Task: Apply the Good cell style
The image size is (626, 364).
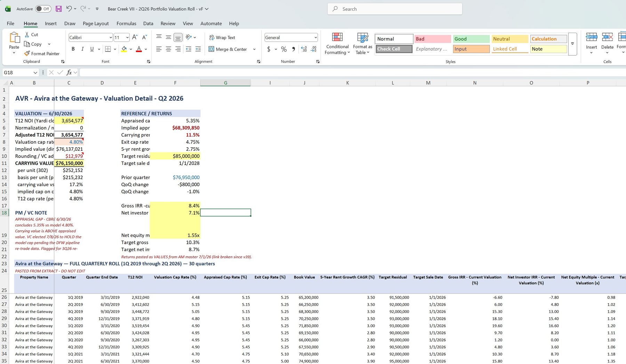Action: [x=471, y=39]
